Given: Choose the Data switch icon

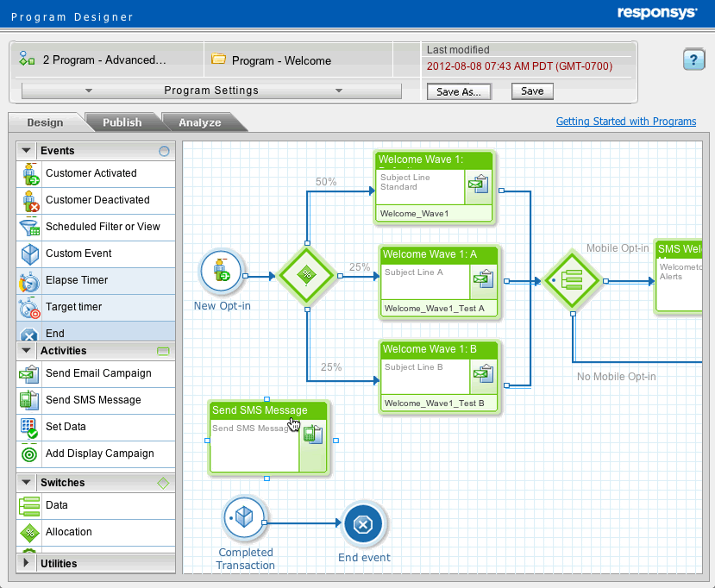Looking at the screenshot, I should pyautogui.click(x=29, y=506).
